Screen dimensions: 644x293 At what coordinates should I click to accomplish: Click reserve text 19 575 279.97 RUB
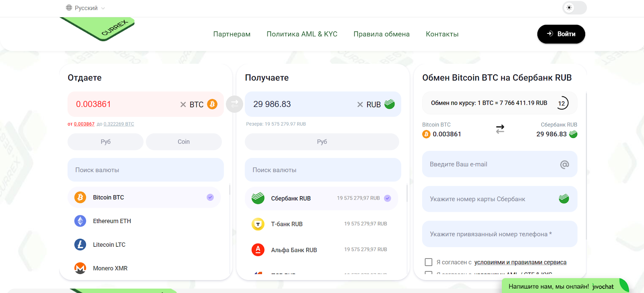coord(285,124)
